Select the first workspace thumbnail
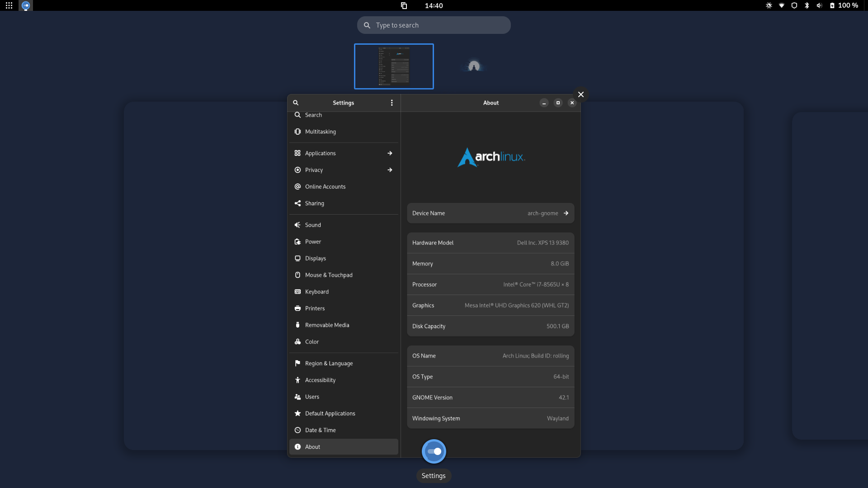This screenshot has height=488, width=868. (394, 66)
